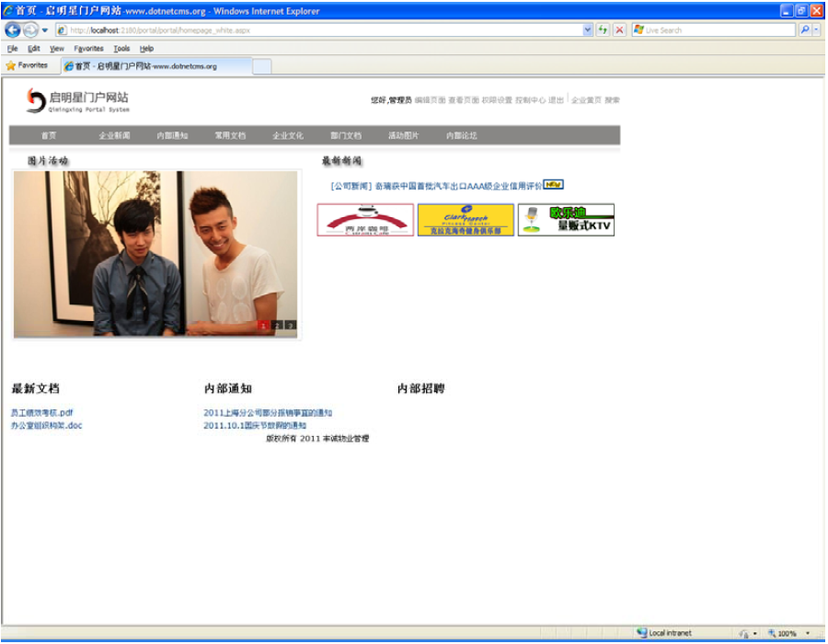
Task: Click the 最新文档 section heading
Action: [x=35, y=388]
